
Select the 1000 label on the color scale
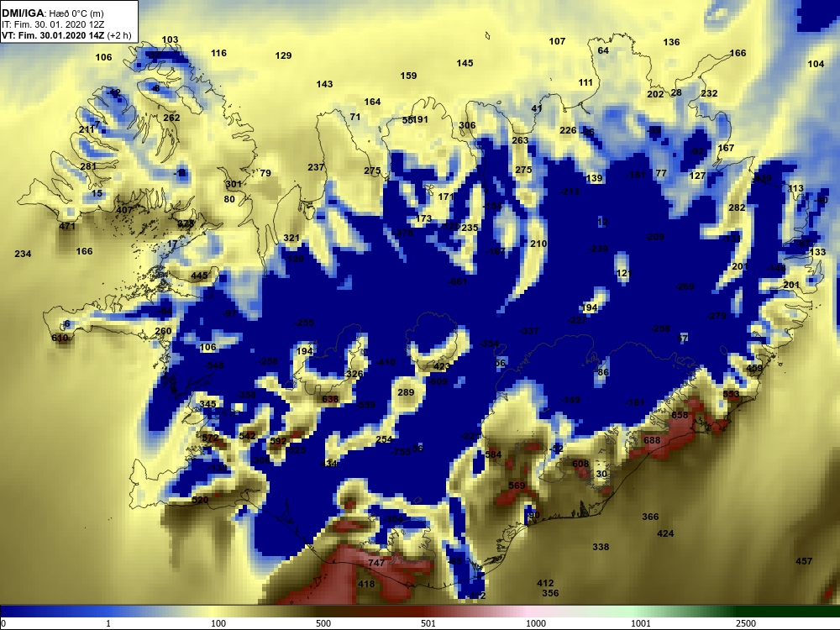pyautogui.click(x=536, y=623)
